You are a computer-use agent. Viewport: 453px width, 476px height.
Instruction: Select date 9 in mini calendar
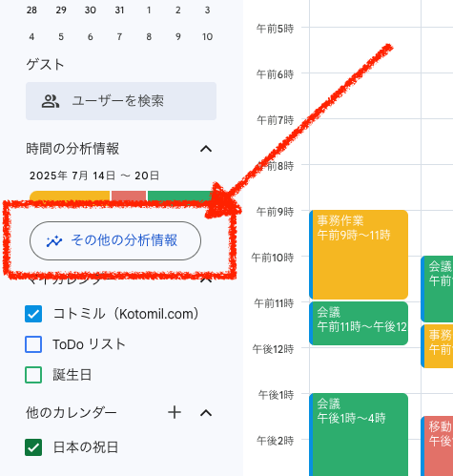click(178, 37)
